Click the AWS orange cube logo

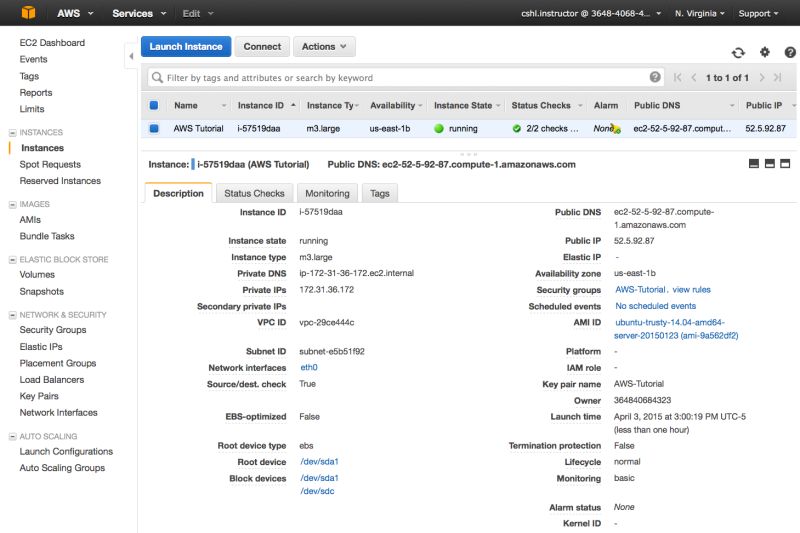pos(29,12)
